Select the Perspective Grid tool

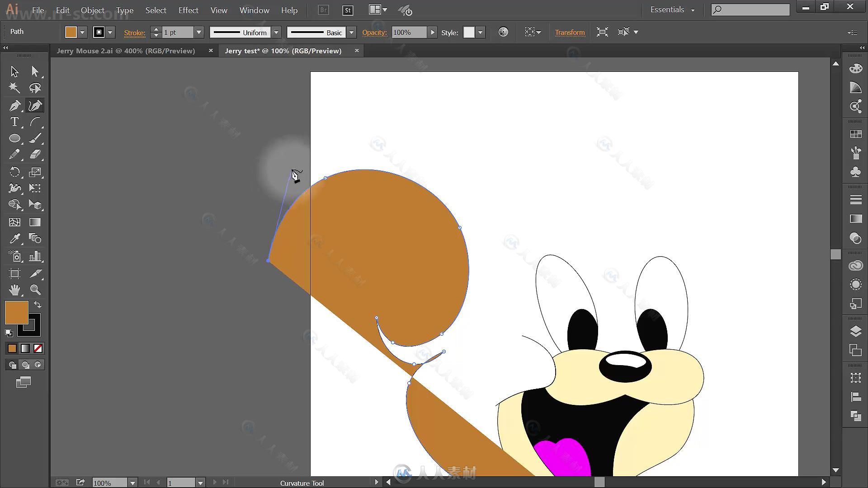click(x=35, y=205)
